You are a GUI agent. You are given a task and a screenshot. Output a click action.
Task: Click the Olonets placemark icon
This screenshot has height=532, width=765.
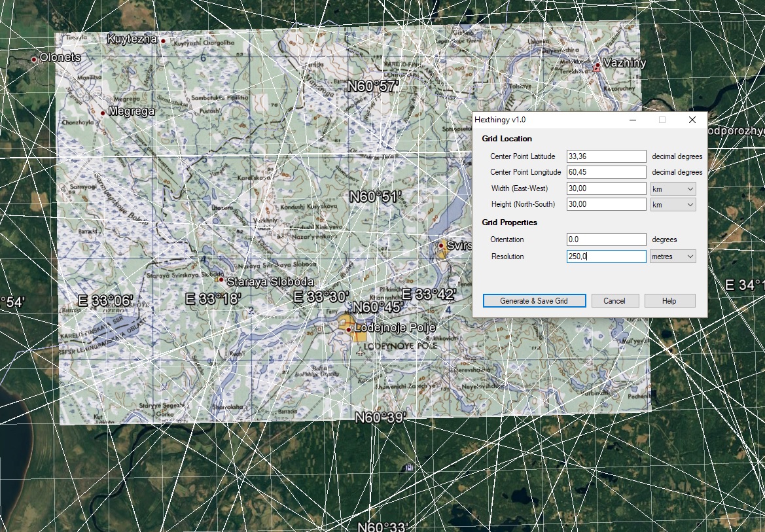tap(33, 60)
